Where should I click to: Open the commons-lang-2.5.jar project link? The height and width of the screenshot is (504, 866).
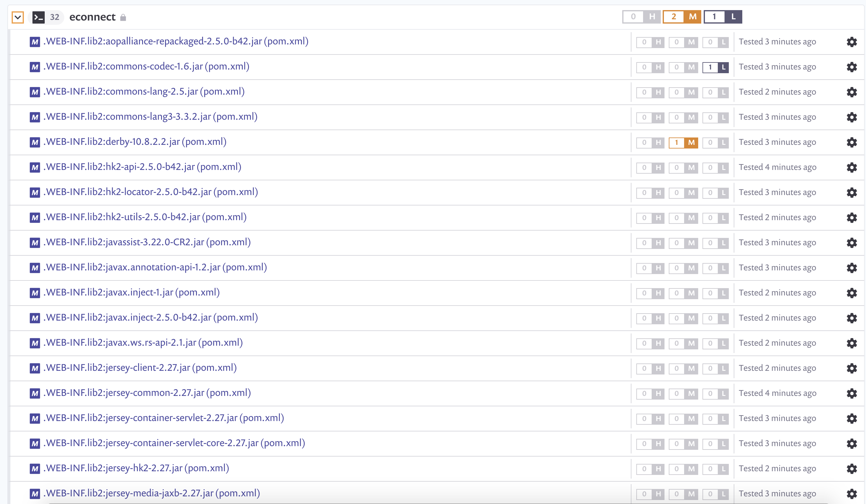point(144,91)
